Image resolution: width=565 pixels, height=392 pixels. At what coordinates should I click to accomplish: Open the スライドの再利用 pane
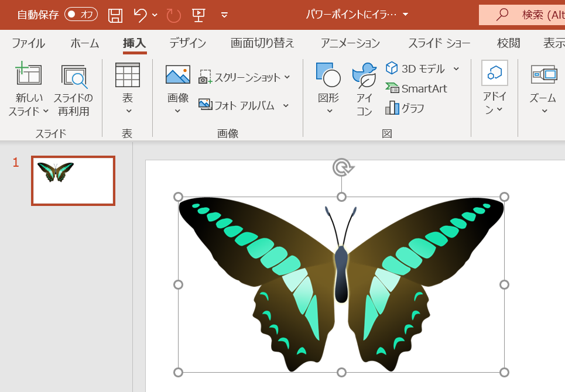73,88
